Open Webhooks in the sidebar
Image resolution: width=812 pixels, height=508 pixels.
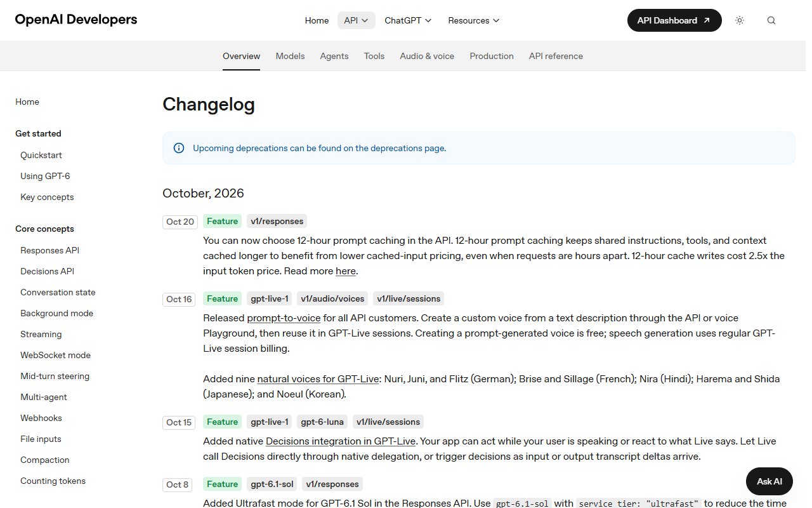(x=41, y=418)
